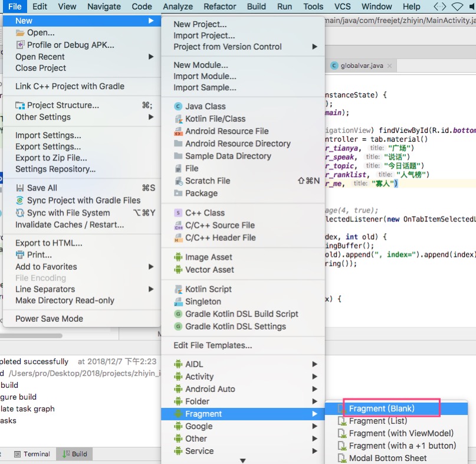Expand the Service submenu arrow
This screenshot has width=476, height=464.
pos(315,451)
